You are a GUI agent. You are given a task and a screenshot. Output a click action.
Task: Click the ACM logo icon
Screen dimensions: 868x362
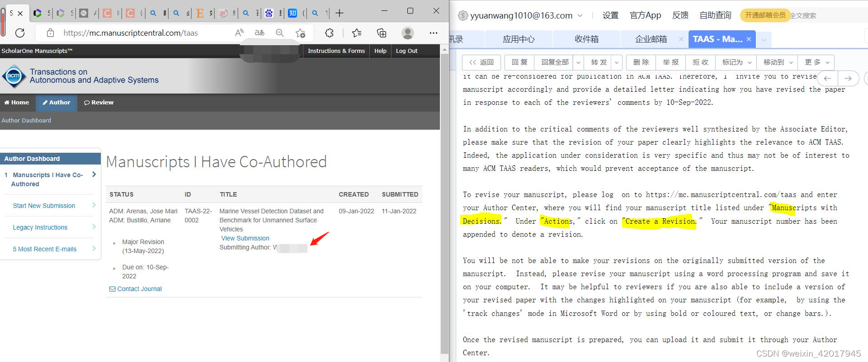[14, 76]
